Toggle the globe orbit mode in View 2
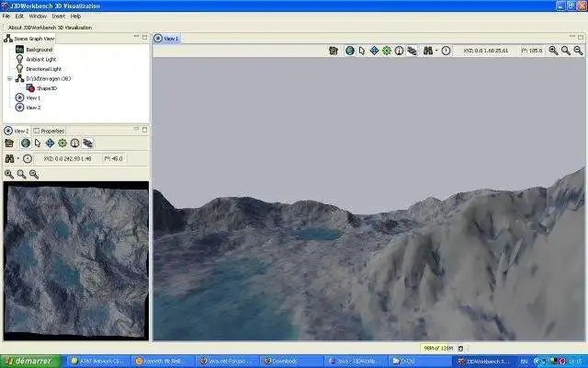Viewport: 588px width, 368px height. point(26,144)
